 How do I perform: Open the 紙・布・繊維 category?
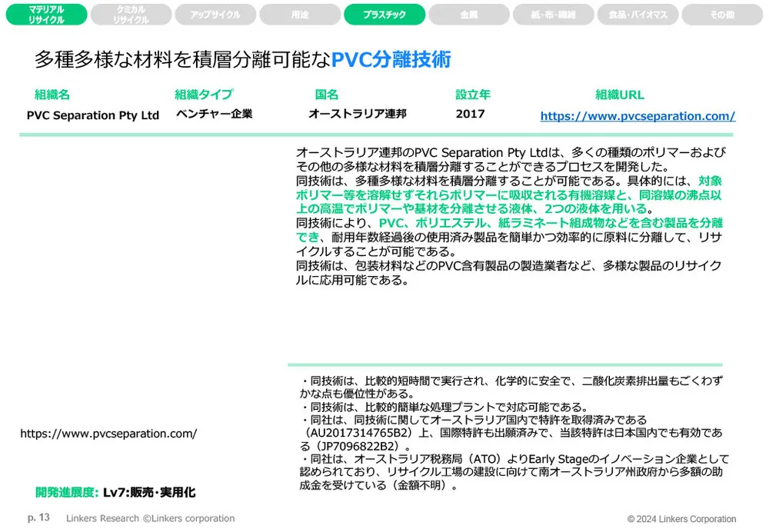pos(554,13)
